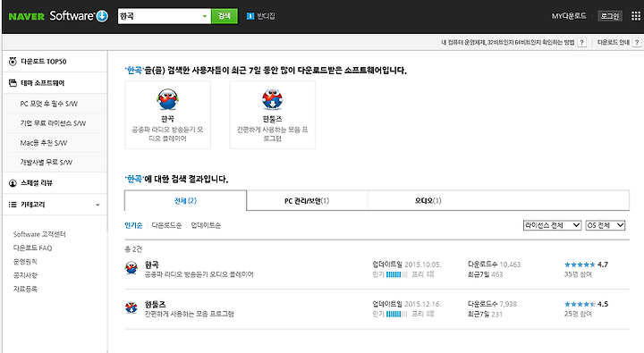The image size is (644, 353).
Task: Open PC 포맷 후 필수 S/W
Action: point(49,104)
